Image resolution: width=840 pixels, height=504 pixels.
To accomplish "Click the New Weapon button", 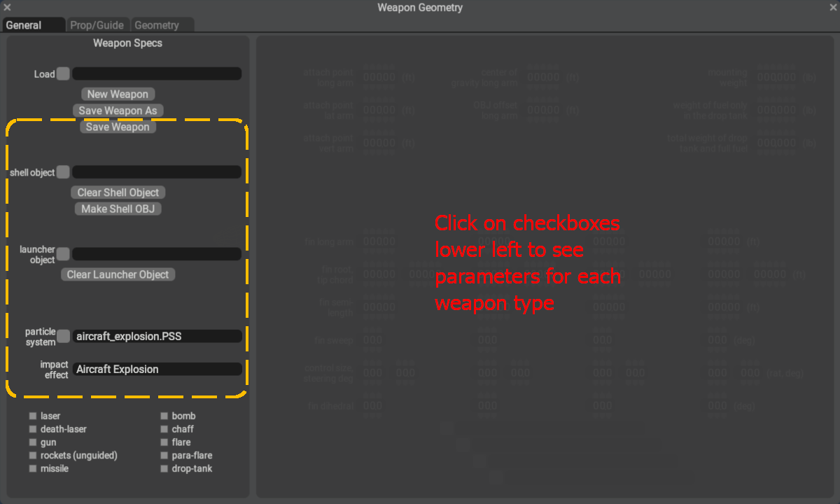I will [x=118, y=94].
